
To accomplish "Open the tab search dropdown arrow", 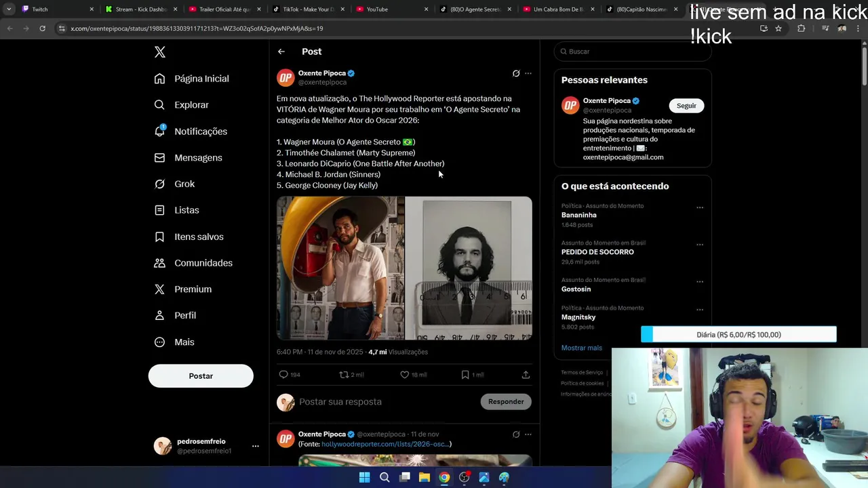I will click(9, 9).
